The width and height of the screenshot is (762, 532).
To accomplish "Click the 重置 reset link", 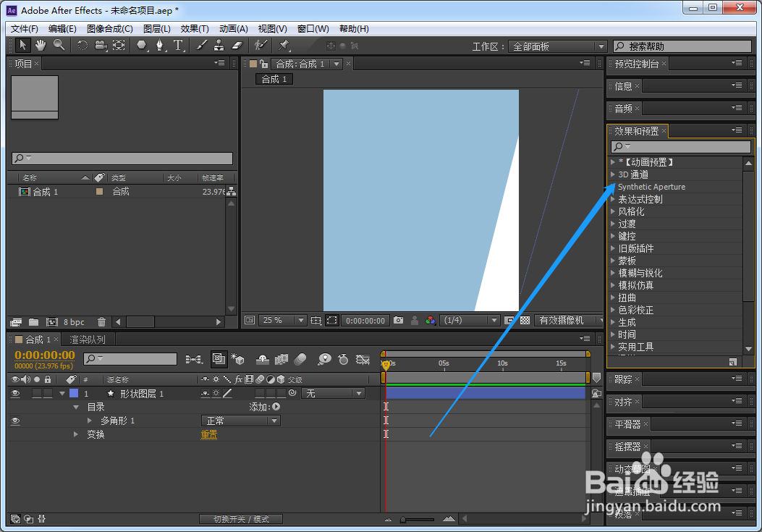I will tap(209, 434).
